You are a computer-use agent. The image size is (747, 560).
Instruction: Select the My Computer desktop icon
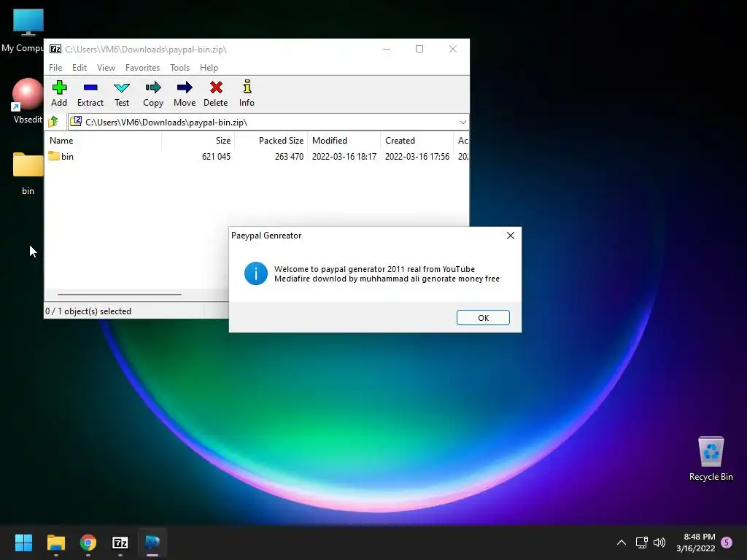click(23, 31)
